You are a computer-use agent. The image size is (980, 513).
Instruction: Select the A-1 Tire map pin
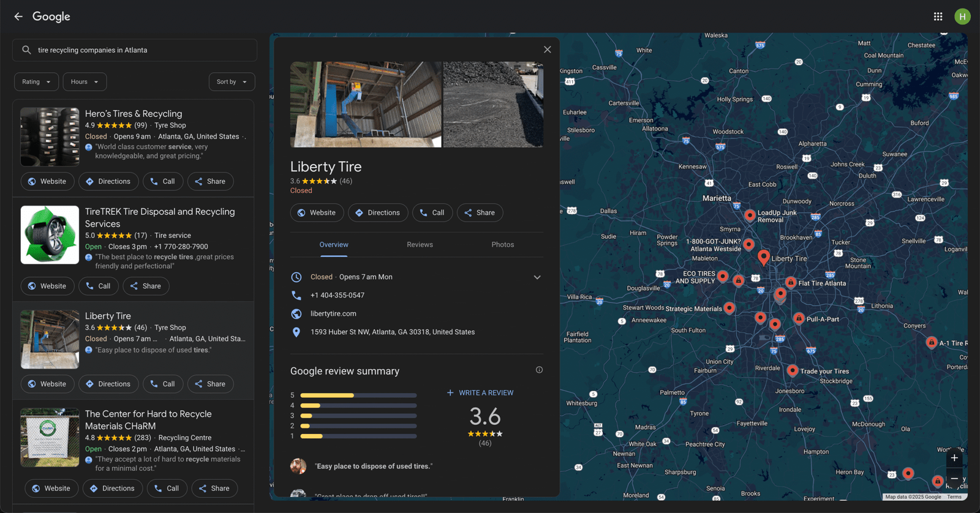click(931, 342)
